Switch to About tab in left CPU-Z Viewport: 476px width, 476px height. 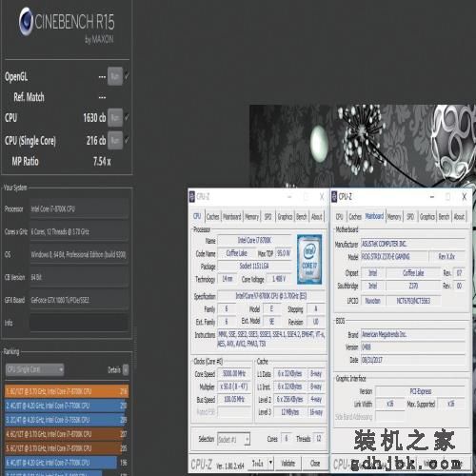tap(317, 217)
